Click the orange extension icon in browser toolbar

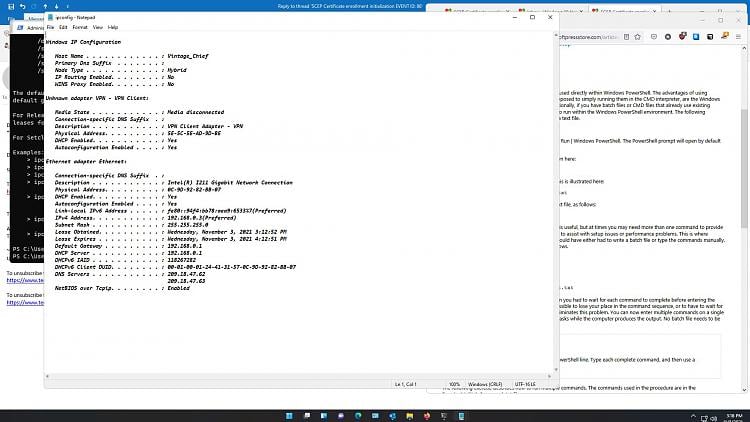click(x=725, y=35)
